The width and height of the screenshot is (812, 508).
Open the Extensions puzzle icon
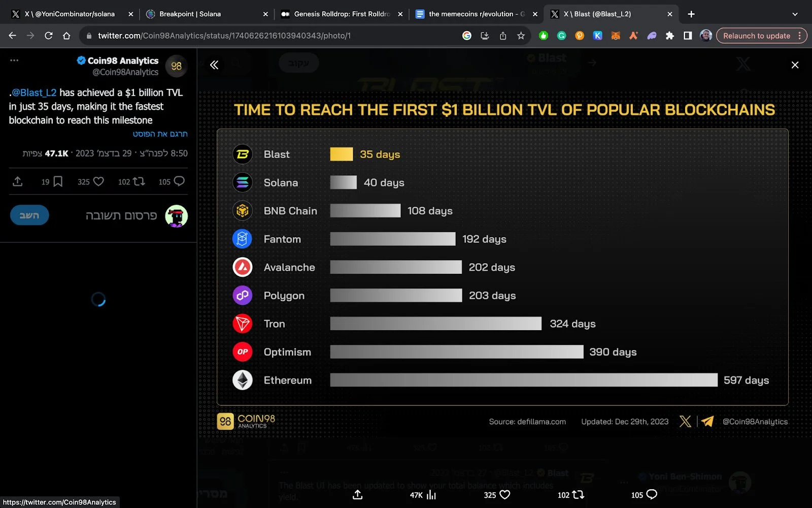point(670,36)
